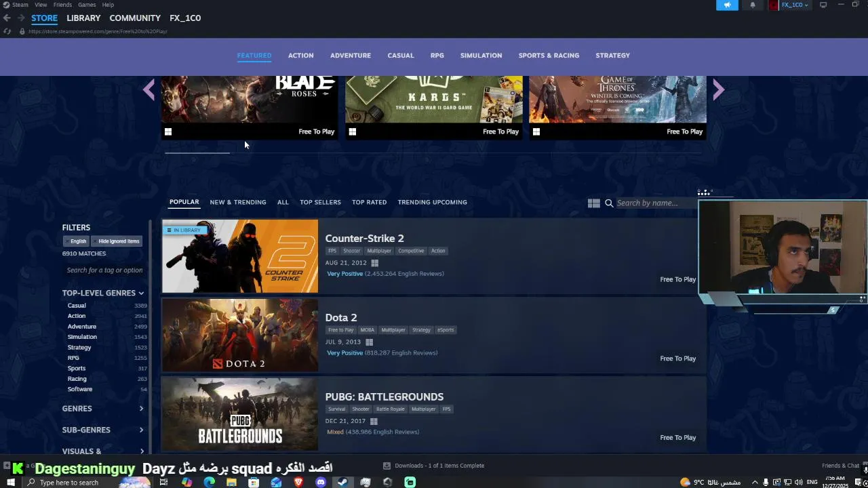The image size is (868, 488).
Task: Show next carousel games arrow
Action: click(718, 89)
